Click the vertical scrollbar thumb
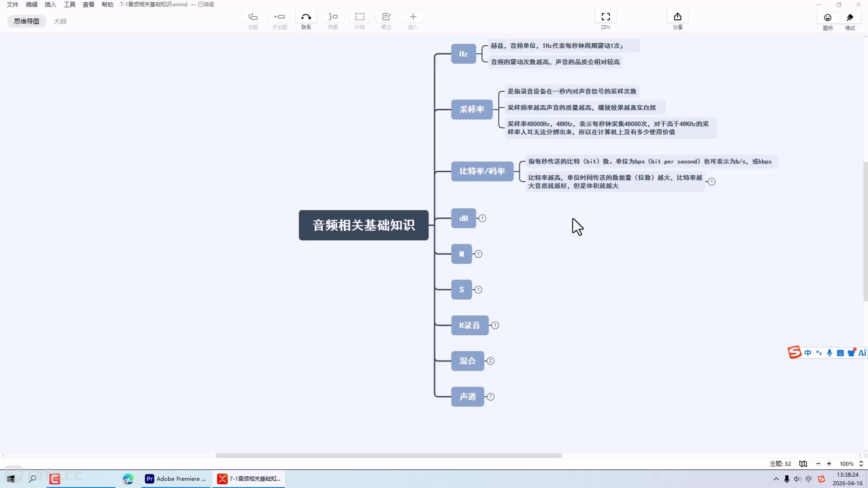 (865, 231)
